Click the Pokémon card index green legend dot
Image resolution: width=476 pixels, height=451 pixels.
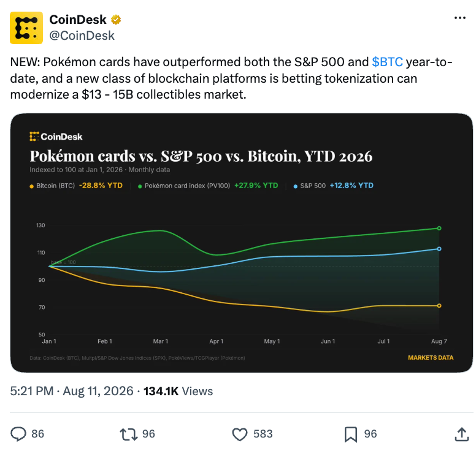[140, 186]
